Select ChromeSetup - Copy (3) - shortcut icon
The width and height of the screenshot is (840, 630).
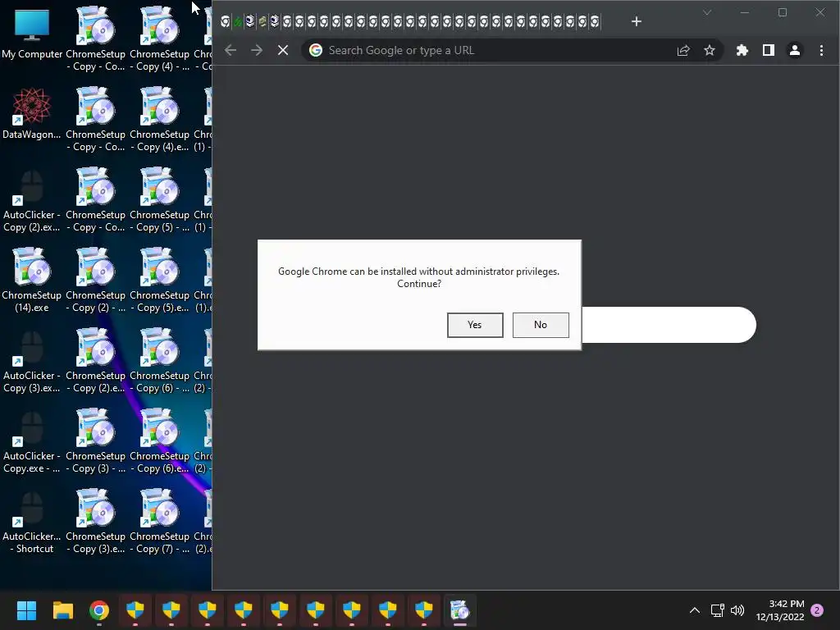(95, 442)
